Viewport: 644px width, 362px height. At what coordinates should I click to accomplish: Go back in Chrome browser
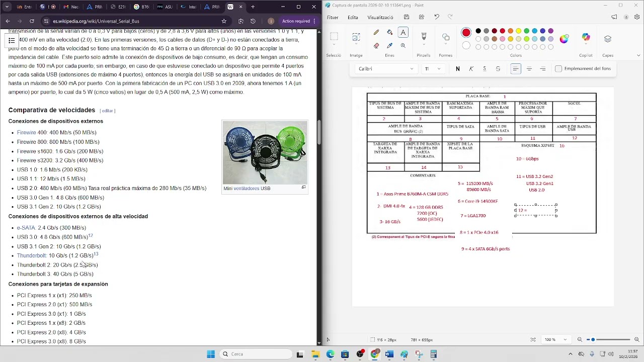click(8, 21)
